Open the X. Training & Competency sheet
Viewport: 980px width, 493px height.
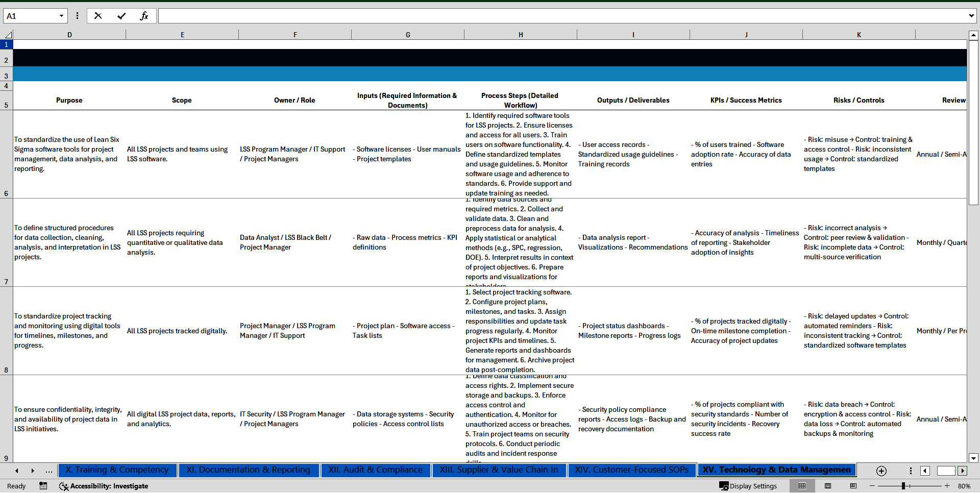[x=117, y=470]
